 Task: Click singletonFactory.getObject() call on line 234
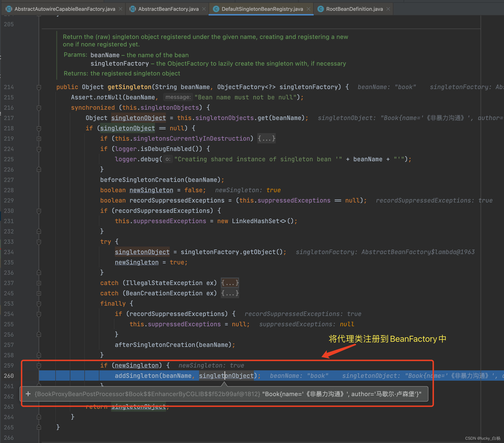(232, 252)
